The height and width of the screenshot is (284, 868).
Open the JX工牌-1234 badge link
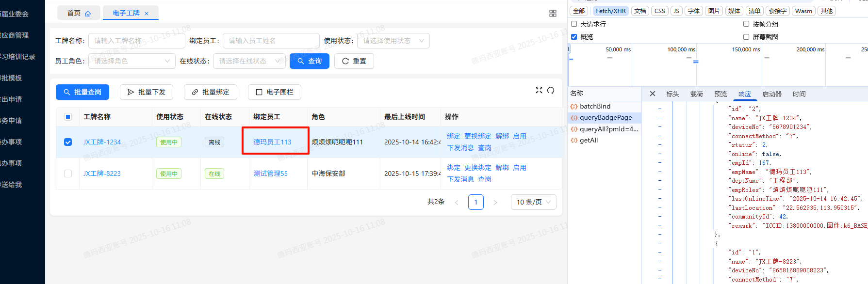pyautogui.click(x=102, y=142)
